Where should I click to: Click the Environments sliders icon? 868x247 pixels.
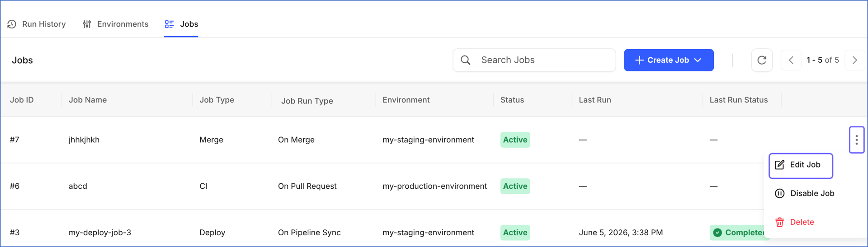[x=87, y=24]
